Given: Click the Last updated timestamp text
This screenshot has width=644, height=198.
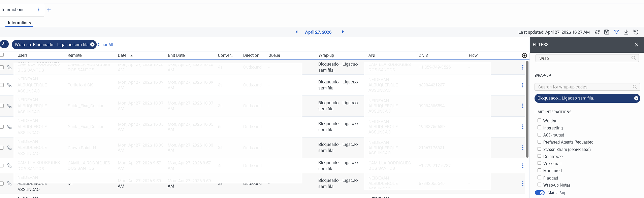Looking at the screenshot, I should click(554, 32).
